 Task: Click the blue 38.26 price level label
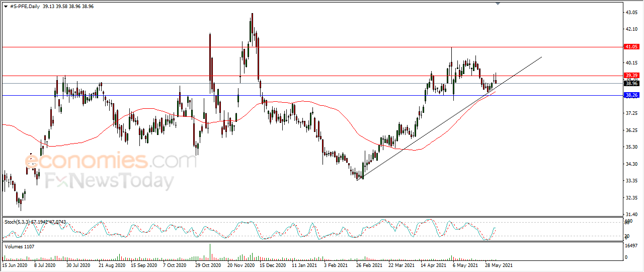631,95
